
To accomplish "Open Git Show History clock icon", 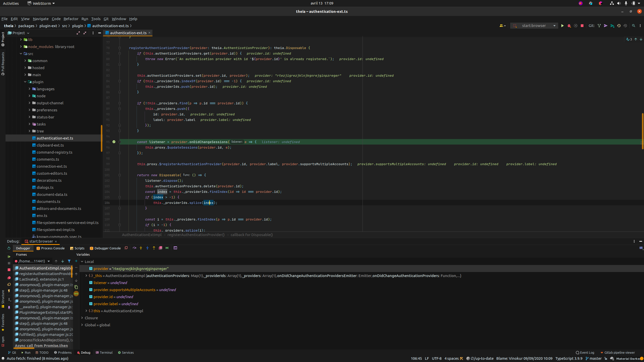I will coord(619,26).
